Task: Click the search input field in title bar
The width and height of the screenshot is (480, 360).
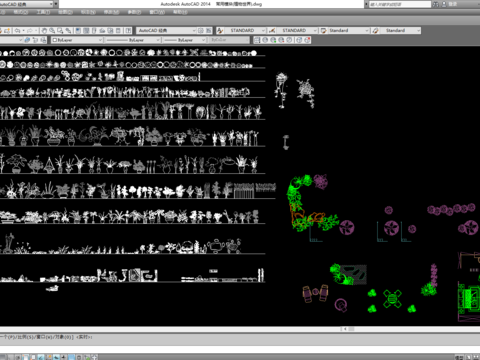Action: click(400, 4)
